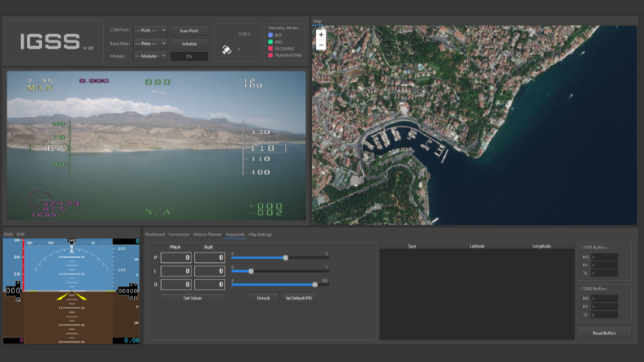This screenshot has width=644, height=362.
Task: Click the COM2 Buffers RX field
Action: click(x=604, y=307)
